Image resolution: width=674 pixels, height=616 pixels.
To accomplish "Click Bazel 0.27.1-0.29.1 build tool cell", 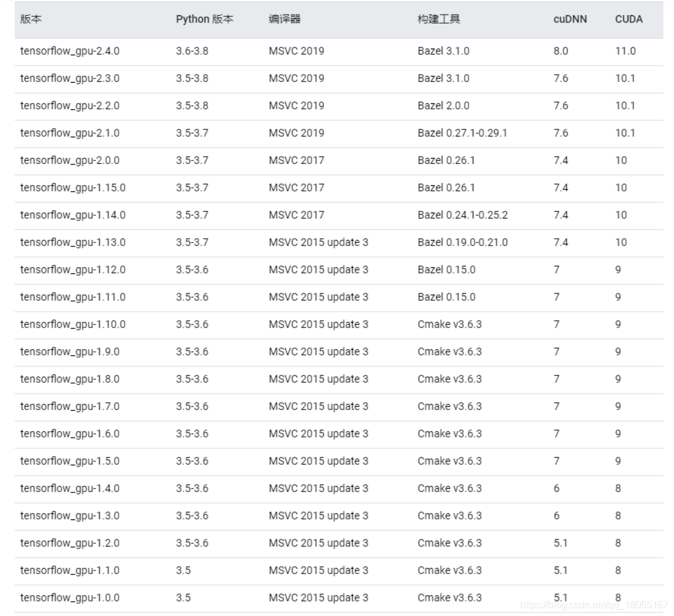I will tap(462, 133).
